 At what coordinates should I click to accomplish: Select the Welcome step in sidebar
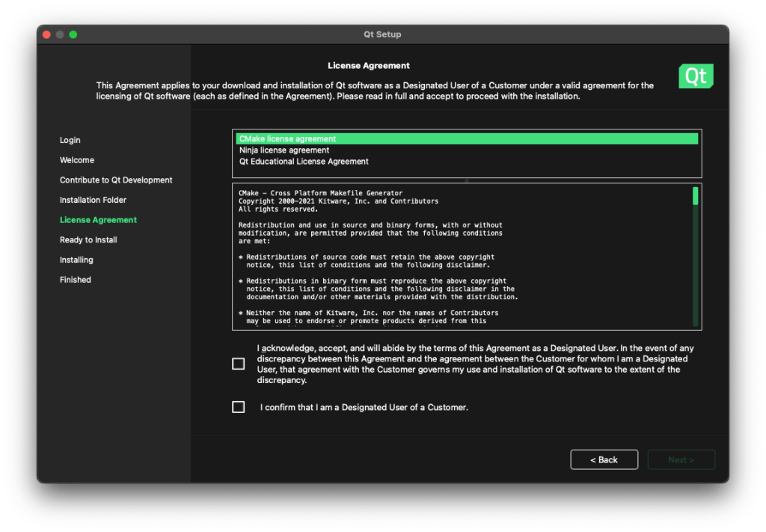pyautogui.click(x=77, y=160)
